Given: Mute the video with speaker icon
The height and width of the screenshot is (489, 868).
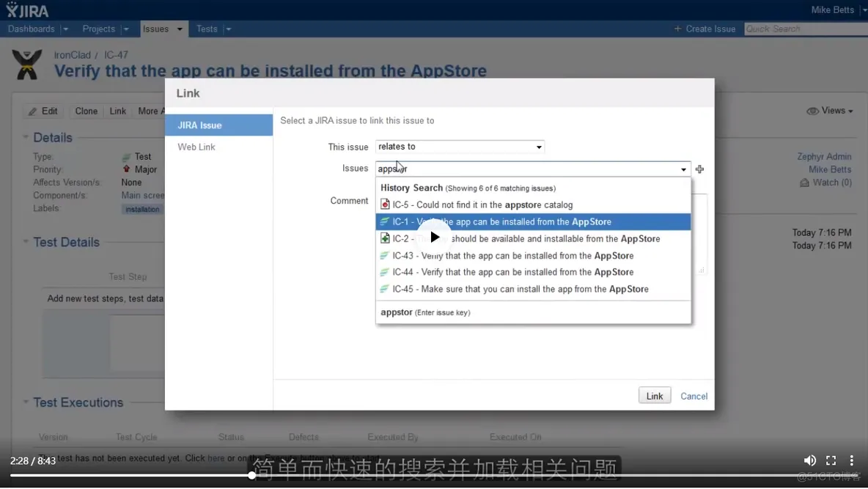Looking at the screenshot, I should (809, 460).
